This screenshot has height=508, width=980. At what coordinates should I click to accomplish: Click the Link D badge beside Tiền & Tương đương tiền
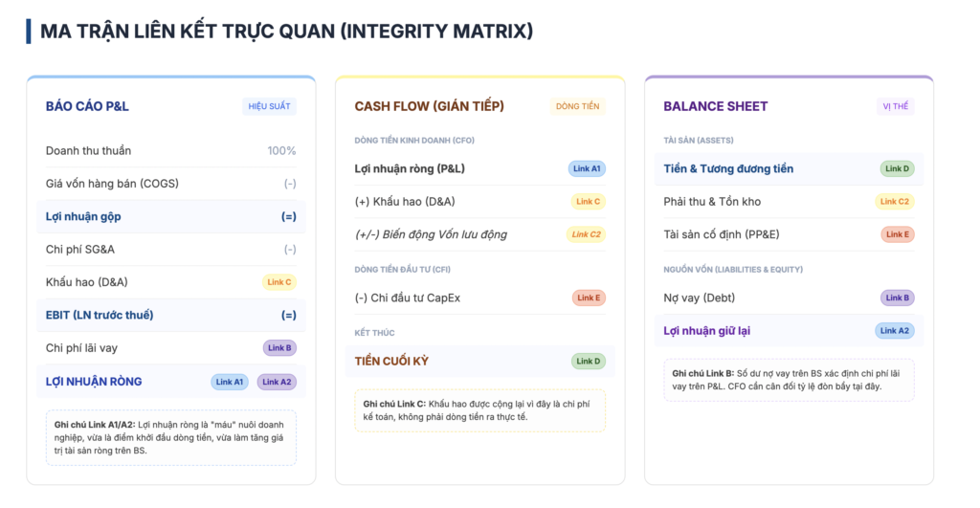click(x=897, y=168)
